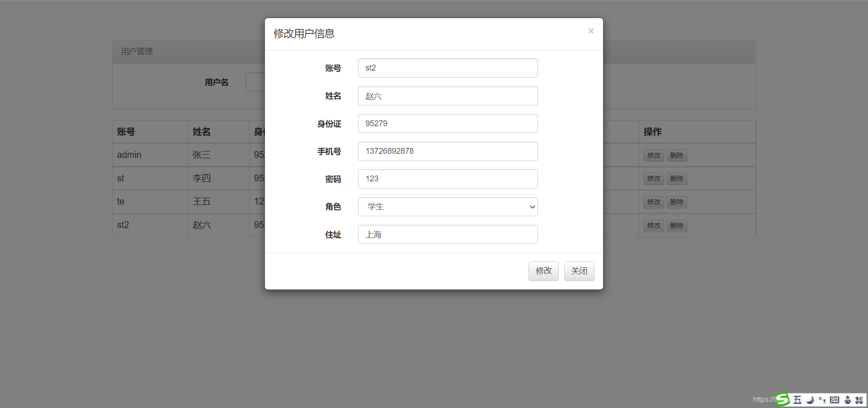Open the Sogou soft keyboard icon
This screenshot has height=408, width=868.
(835, 400)
